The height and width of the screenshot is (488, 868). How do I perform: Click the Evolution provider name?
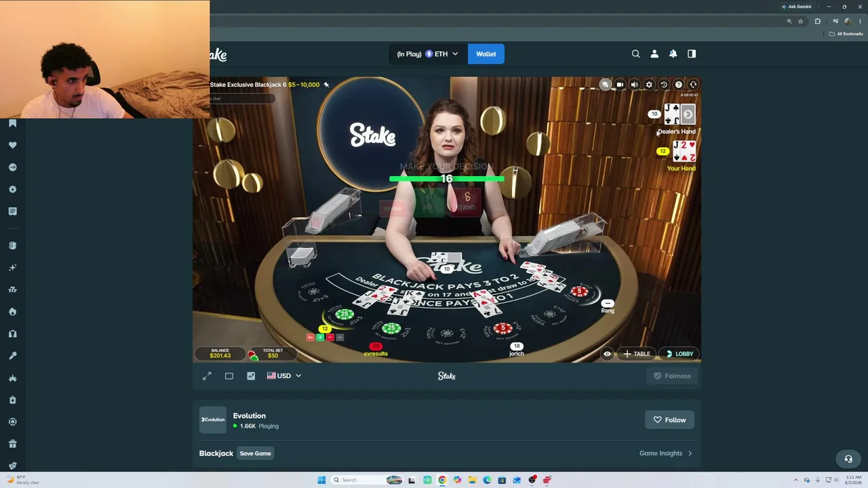(249, 415)
